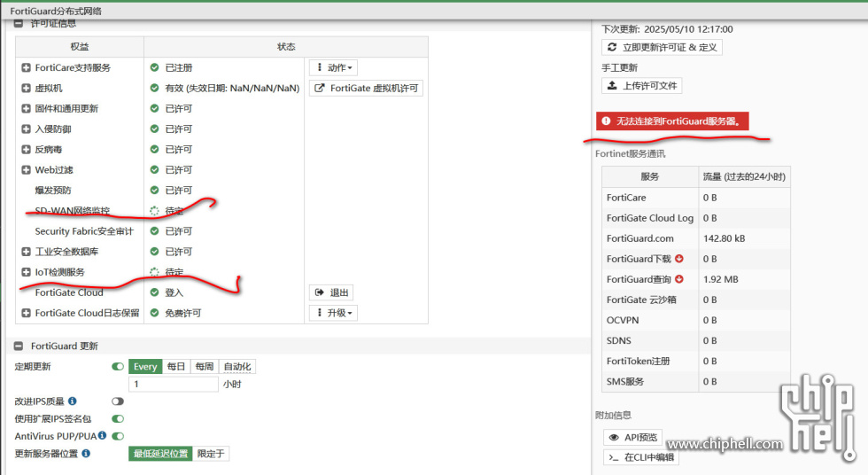The height and width of the screenshot is (475, 868).
Task: Click the refresh icon on 立即更新许可证 button
Action: click(612, 47)
